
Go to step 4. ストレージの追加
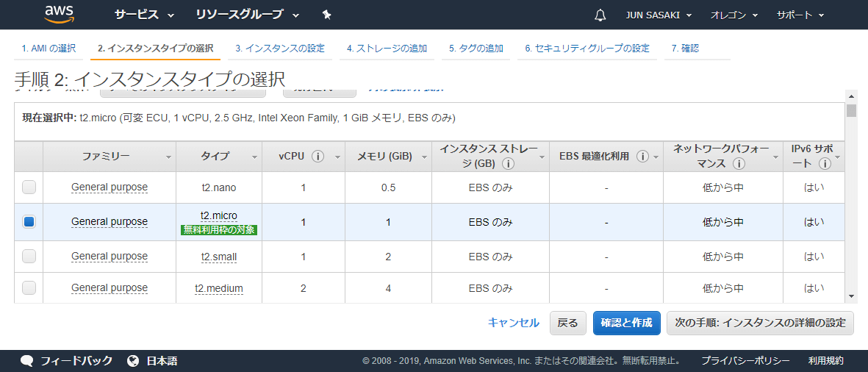click(x=387, y=49)
